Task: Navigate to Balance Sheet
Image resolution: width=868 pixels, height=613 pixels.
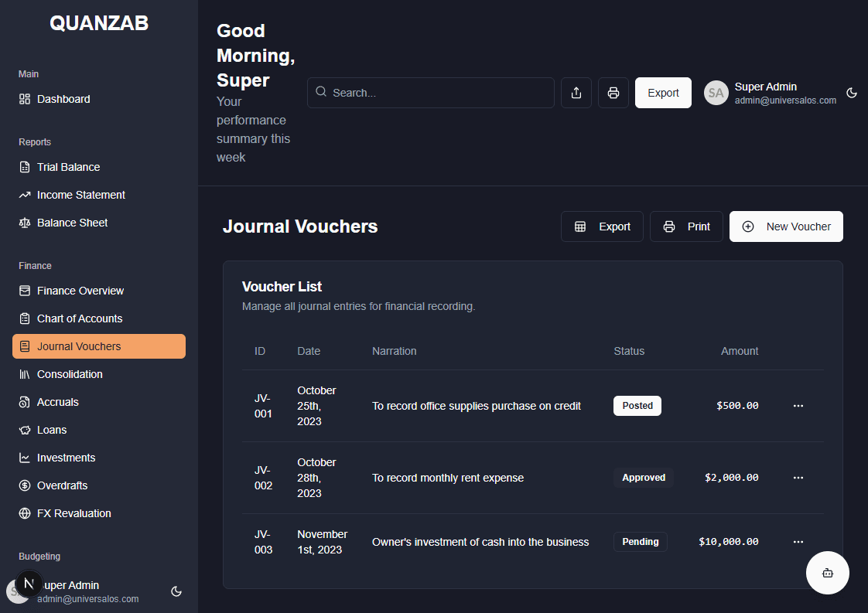Action: 99,223
